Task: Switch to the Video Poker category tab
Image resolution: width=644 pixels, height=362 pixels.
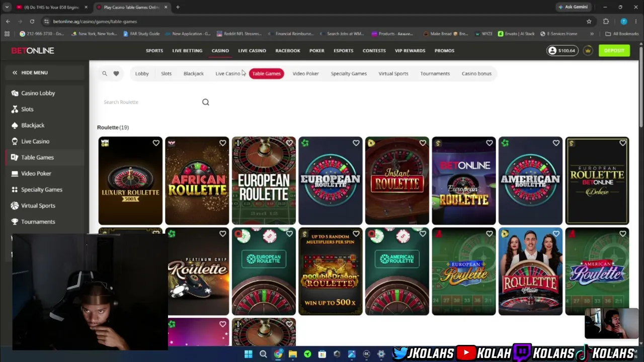Action: (x=306, y=73)
